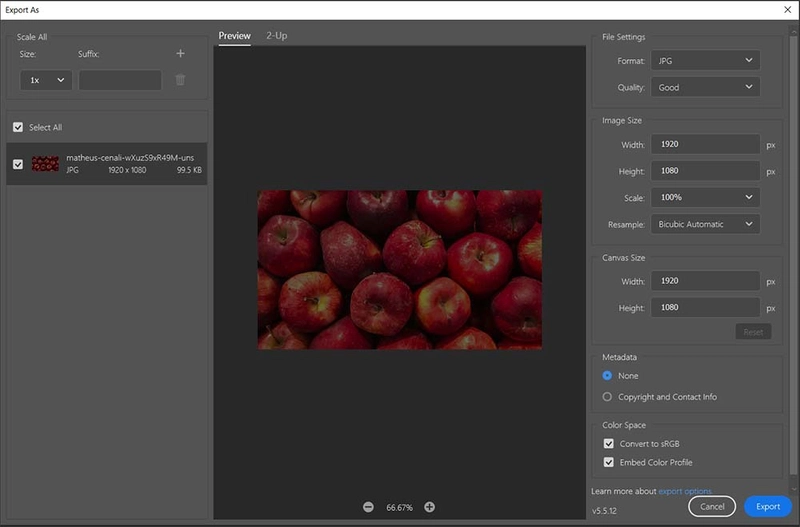Viewport: 800px width, 527px height.
Task: Click the Suffix input field
Action: point(120,80)
